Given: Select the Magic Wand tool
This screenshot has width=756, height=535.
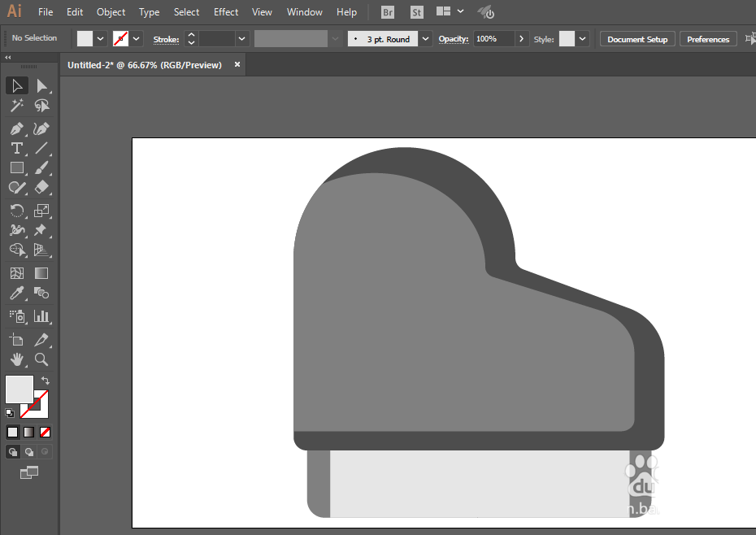Looking at the screenshot, I should [x=16, y=106].
